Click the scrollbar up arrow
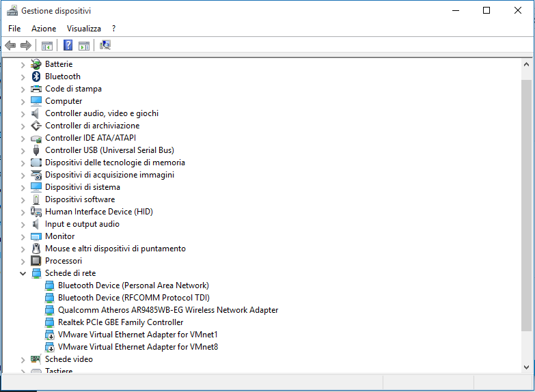This screenshot has width=535, height=392. point(526,64)
